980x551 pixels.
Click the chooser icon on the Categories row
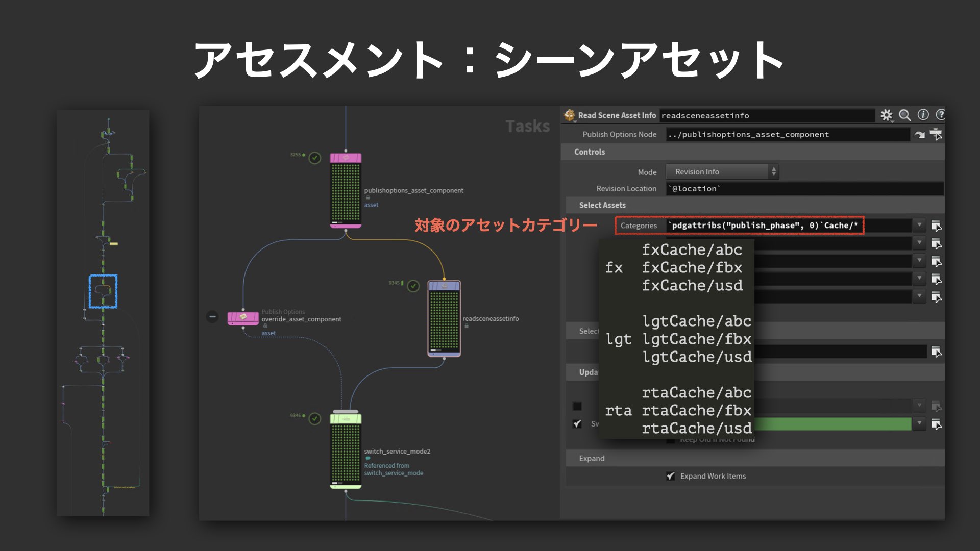(936, 226)
